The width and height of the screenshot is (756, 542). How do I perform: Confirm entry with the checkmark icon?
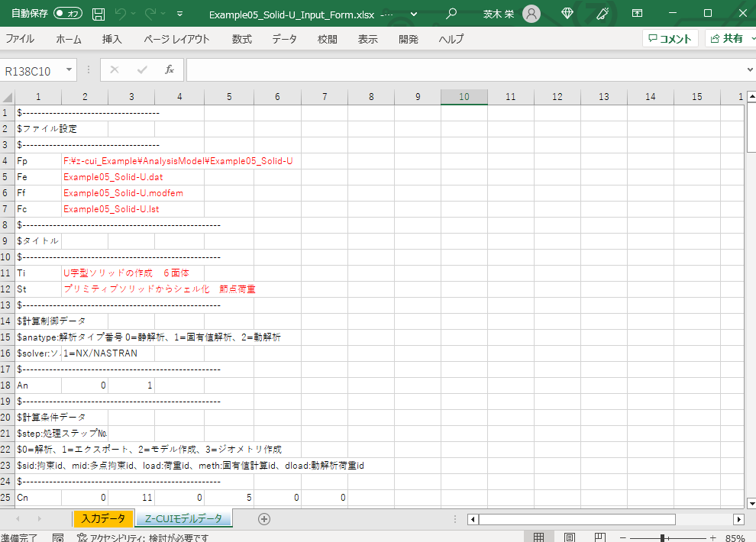142,69
